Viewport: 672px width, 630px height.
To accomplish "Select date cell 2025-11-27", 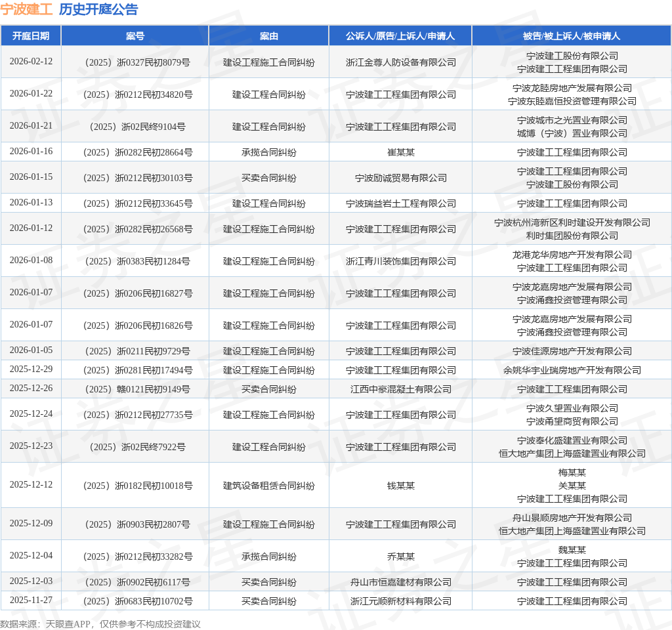I will point(31,600).
